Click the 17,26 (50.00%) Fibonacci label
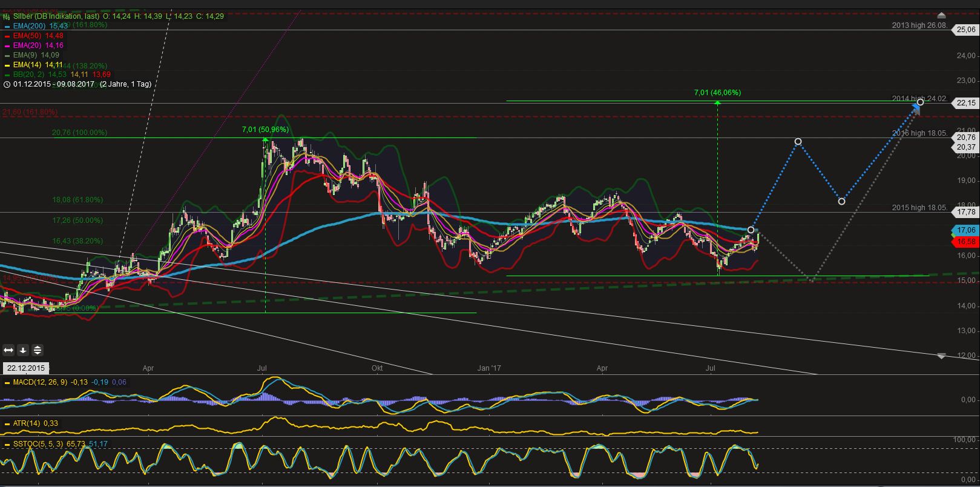This screenshot has height=487, width=980. (77, 220)
